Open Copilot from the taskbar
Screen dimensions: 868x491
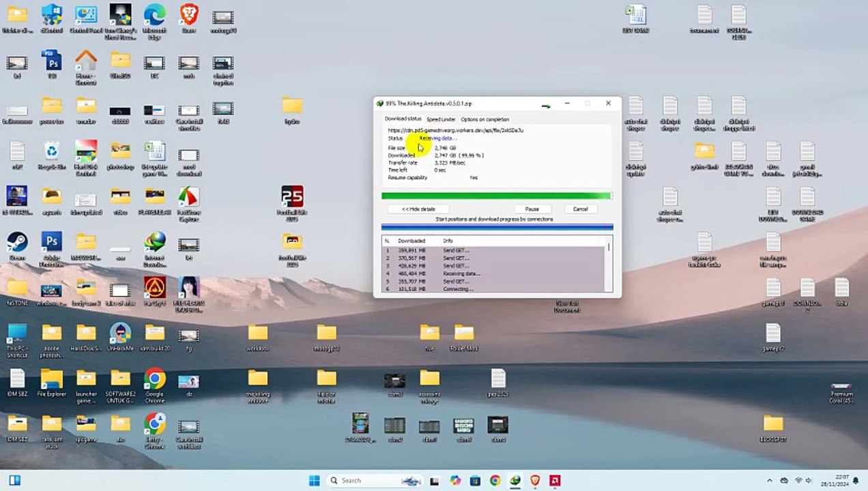coord(455,481)
